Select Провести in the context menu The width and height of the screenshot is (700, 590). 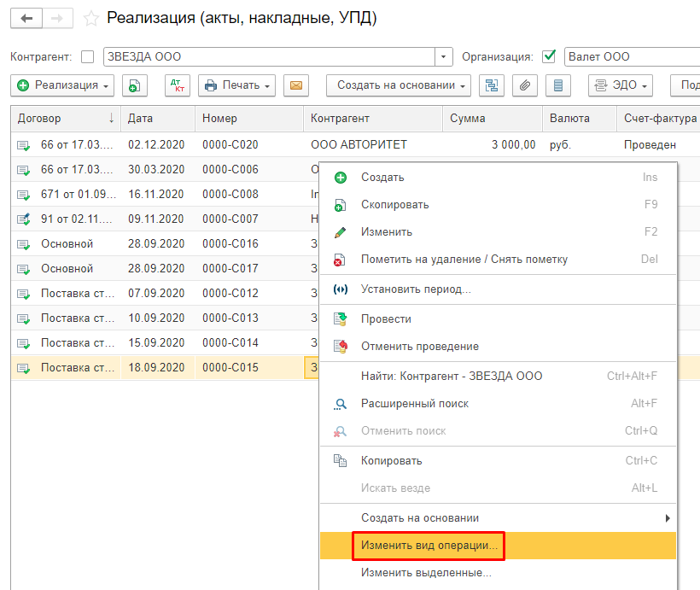coord(386,318)
